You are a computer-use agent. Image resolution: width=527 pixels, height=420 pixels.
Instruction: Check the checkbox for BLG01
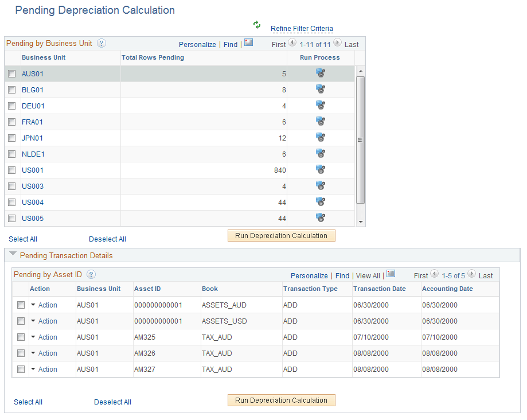[12, 90]
